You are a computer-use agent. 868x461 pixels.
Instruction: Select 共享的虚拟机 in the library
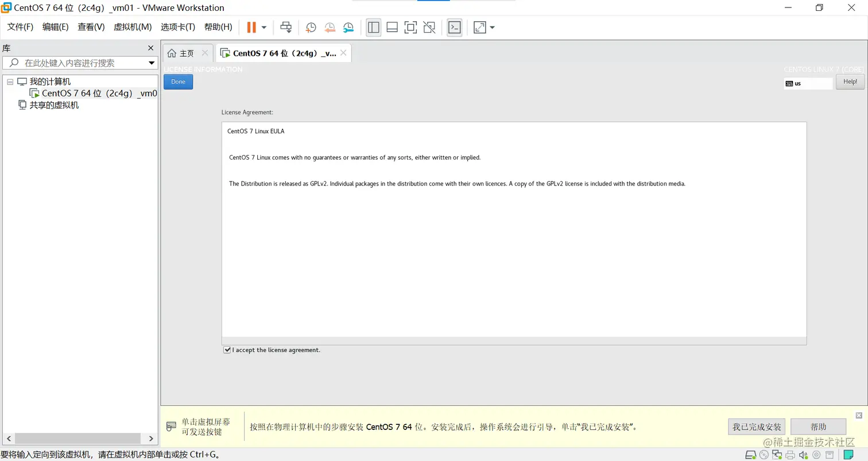[55, 105]
